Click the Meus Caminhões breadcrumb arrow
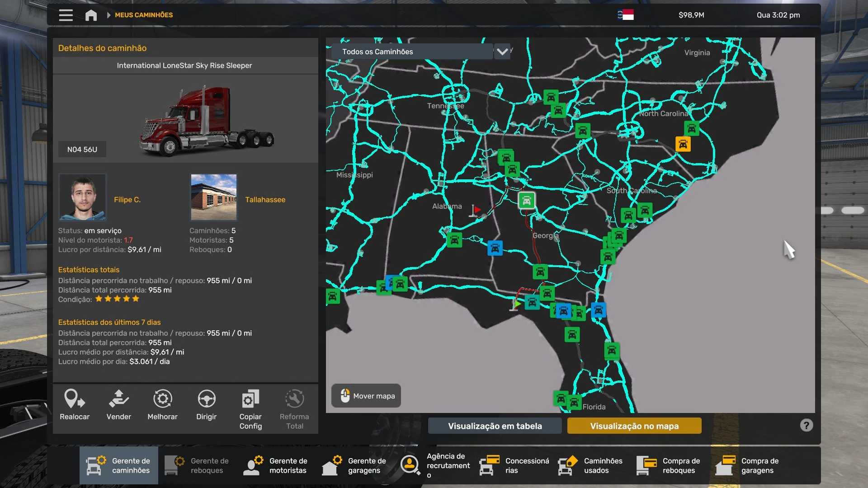This screenshot has width=868, height=488. [x=109, y=15]
